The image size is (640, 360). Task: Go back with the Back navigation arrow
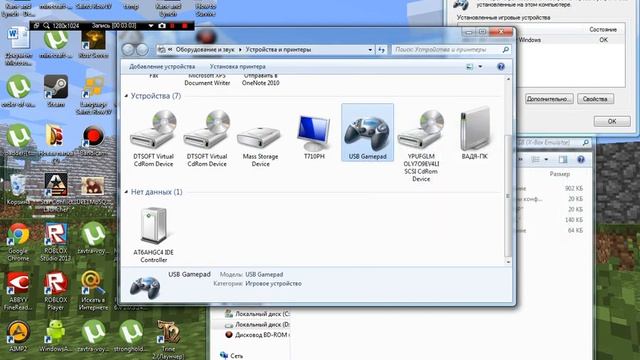pos(128,49)
